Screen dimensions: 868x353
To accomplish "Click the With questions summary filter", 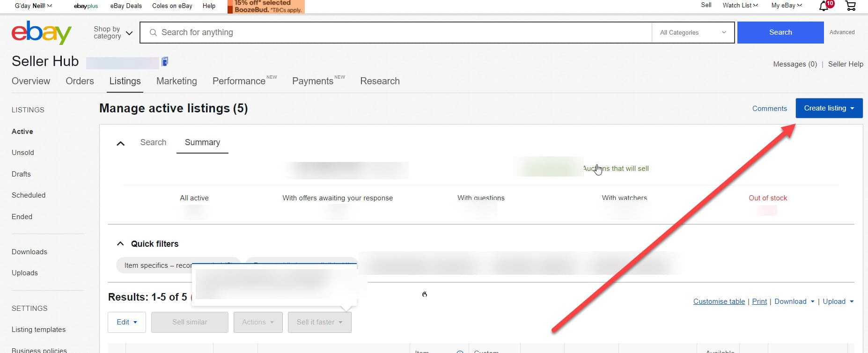I will (x=481, y=198).
